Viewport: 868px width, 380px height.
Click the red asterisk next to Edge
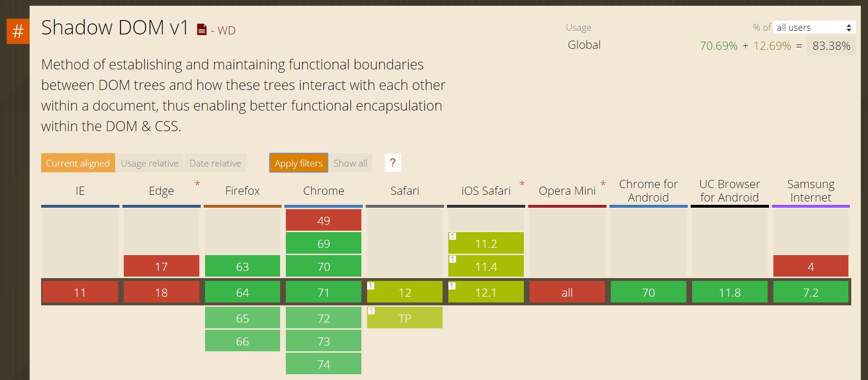pos(197,184)
